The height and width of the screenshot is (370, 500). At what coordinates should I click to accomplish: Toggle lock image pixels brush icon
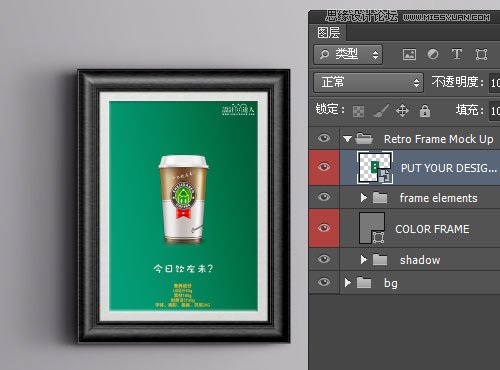pos(381,111)
